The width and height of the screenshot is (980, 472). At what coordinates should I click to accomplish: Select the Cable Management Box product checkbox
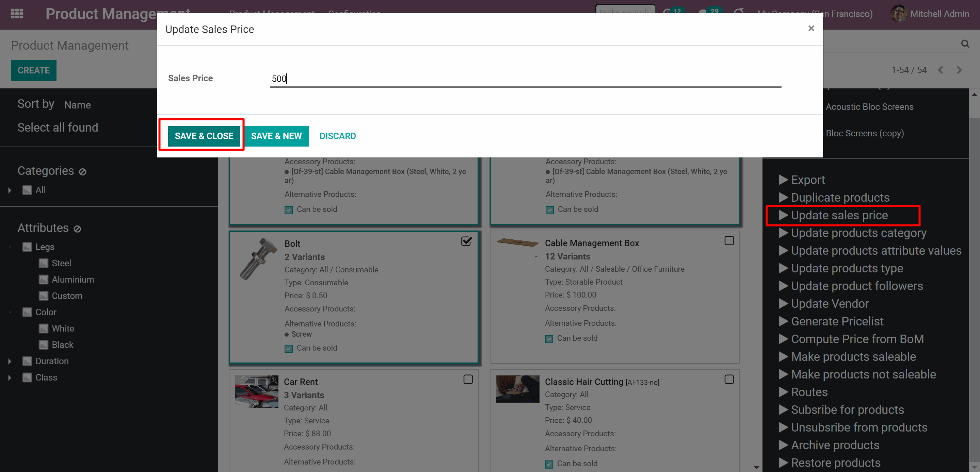(729, 240)
